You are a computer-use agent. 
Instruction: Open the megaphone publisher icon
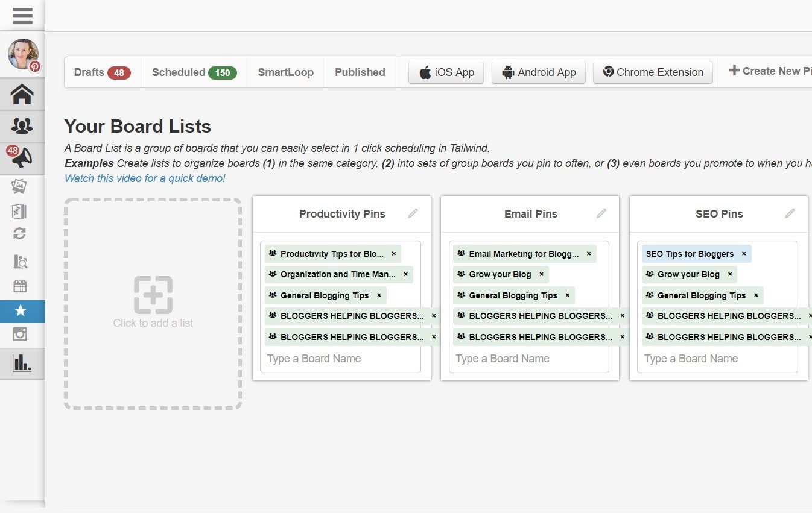pos(22,159)
